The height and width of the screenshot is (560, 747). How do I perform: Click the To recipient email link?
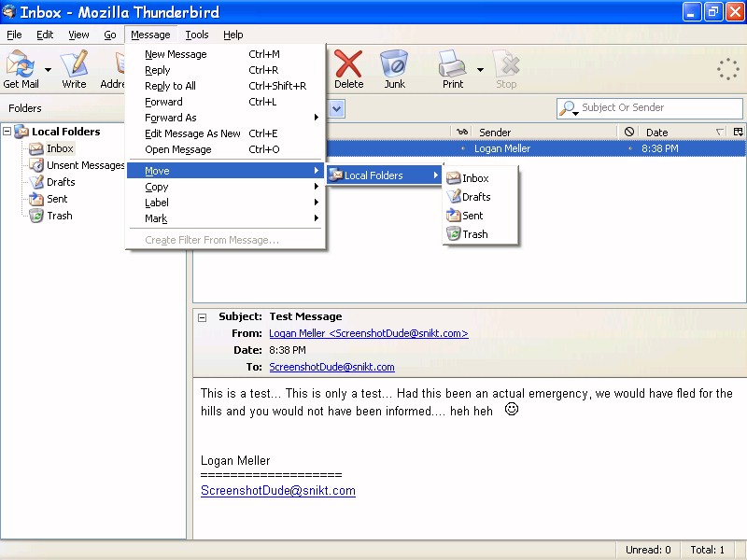point(331,367)
